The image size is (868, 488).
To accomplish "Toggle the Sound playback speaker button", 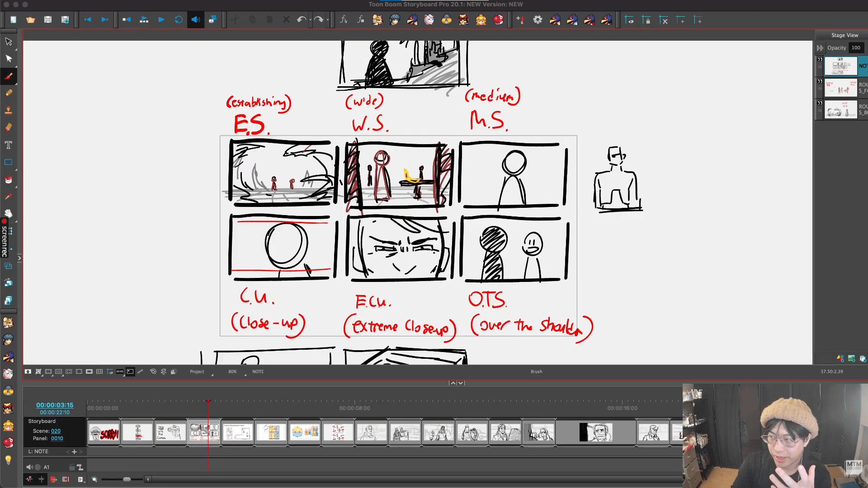I will [196, 20].
